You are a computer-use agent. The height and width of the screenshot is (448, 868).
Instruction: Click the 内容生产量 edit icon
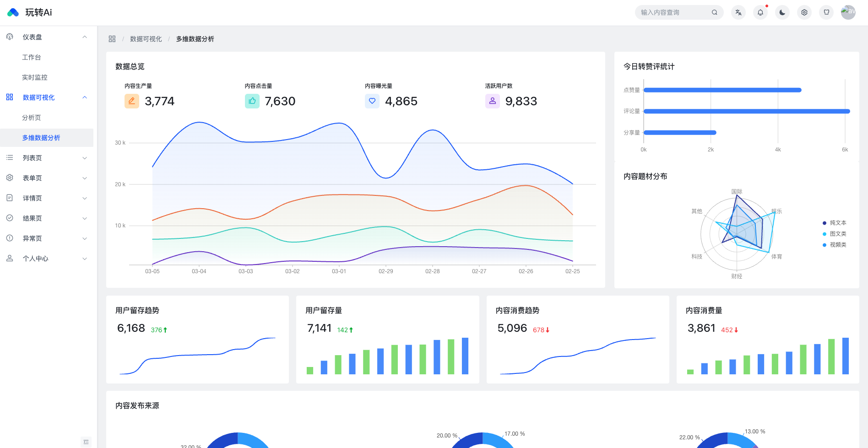[x=132, y=101]
